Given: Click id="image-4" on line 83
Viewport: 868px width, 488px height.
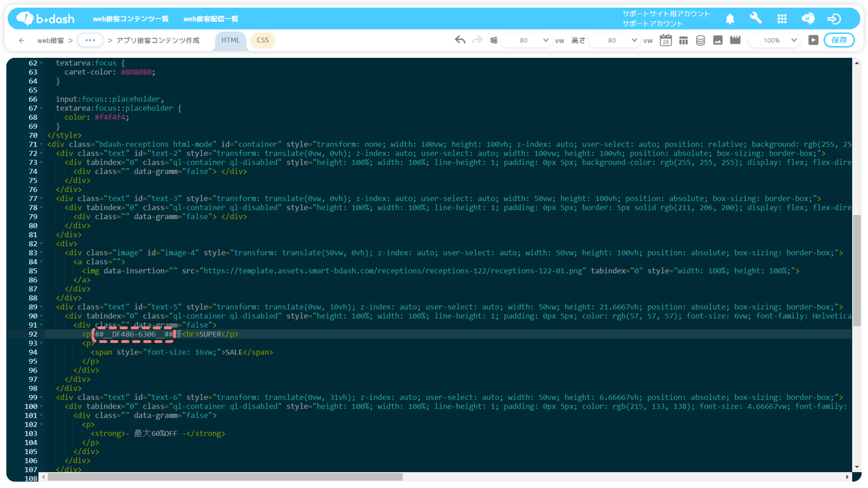Looking at the screenshot, I should pos(173,253).
